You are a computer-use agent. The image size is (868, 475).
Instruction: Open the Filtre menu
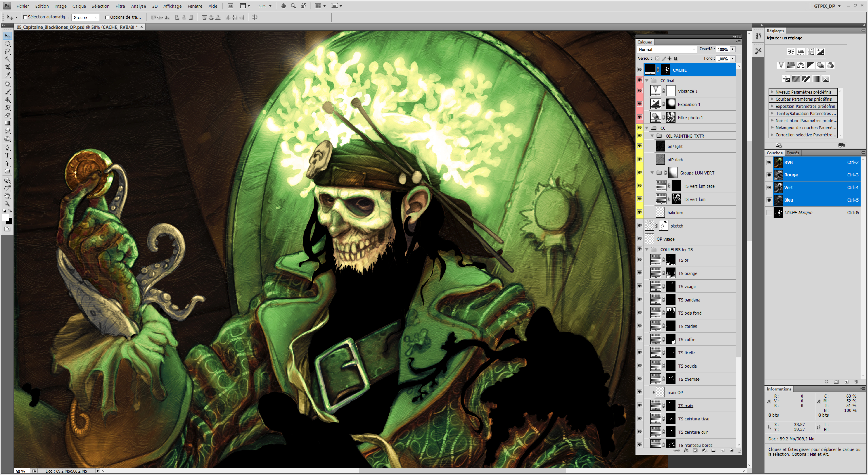pos(120,6)
